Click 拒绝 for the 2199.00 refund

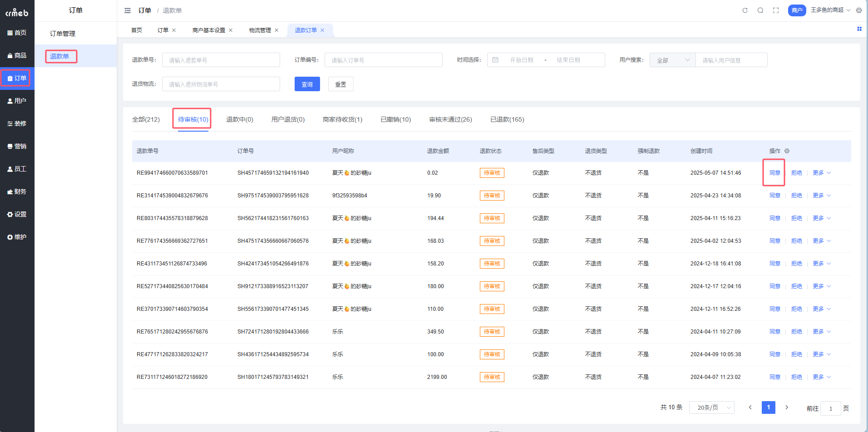pos(796,377)
